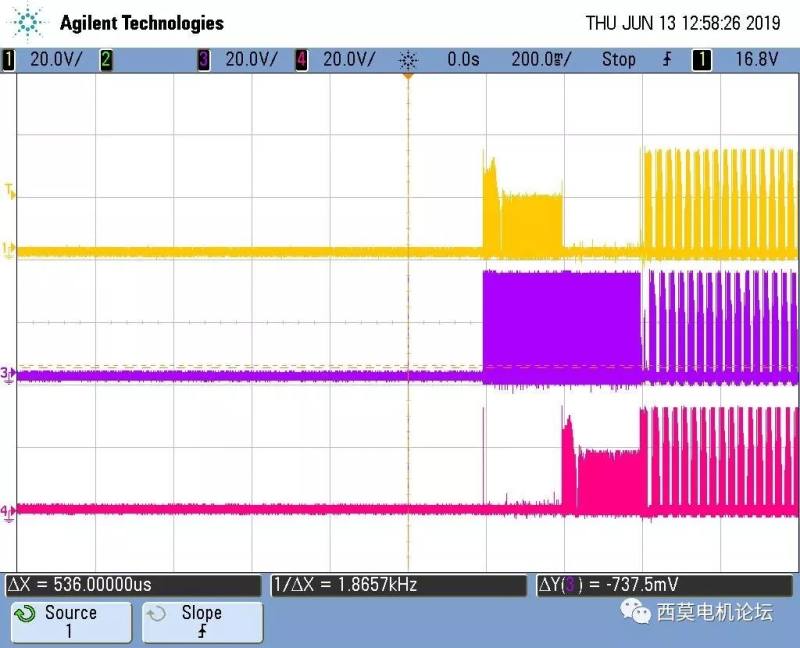This screenshot has width=800, height=648.
Task: Click the yellow trigger level T marker
Action: point(10,190)
